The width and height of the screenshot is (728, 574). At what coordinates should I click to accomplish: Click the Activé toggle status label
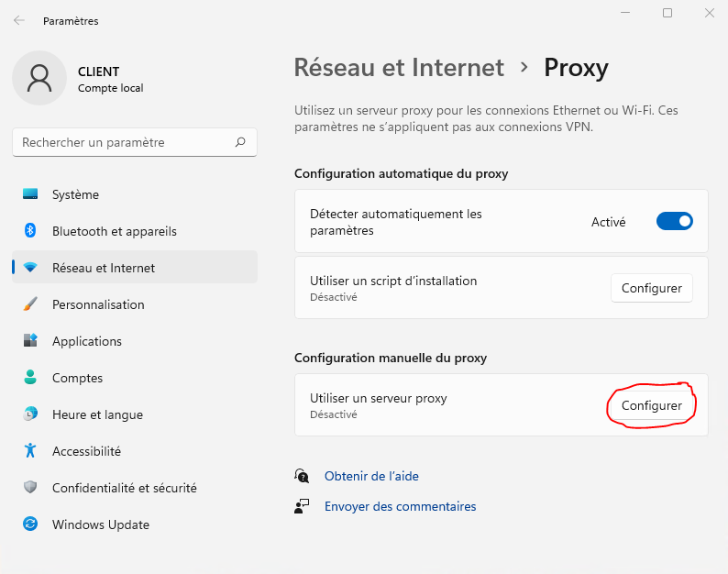[608, 222]
